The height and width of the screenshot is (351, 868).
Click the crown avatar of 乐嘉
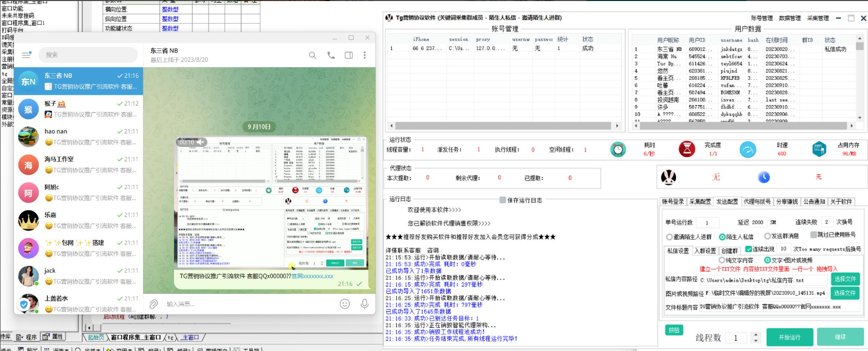(28, 221)
